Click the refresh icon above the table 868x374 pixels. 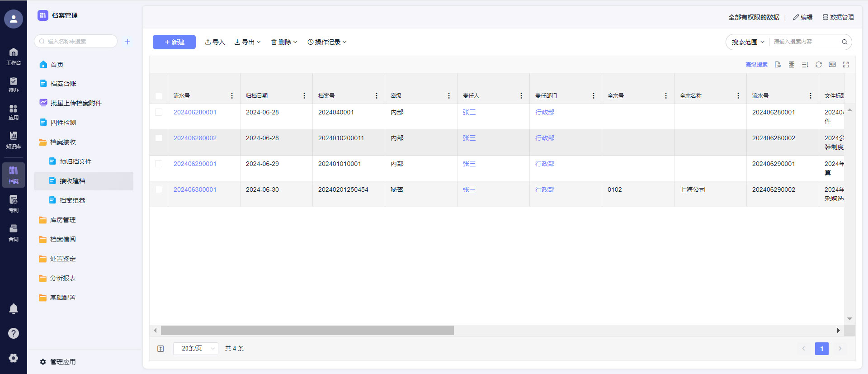[818, 65]
